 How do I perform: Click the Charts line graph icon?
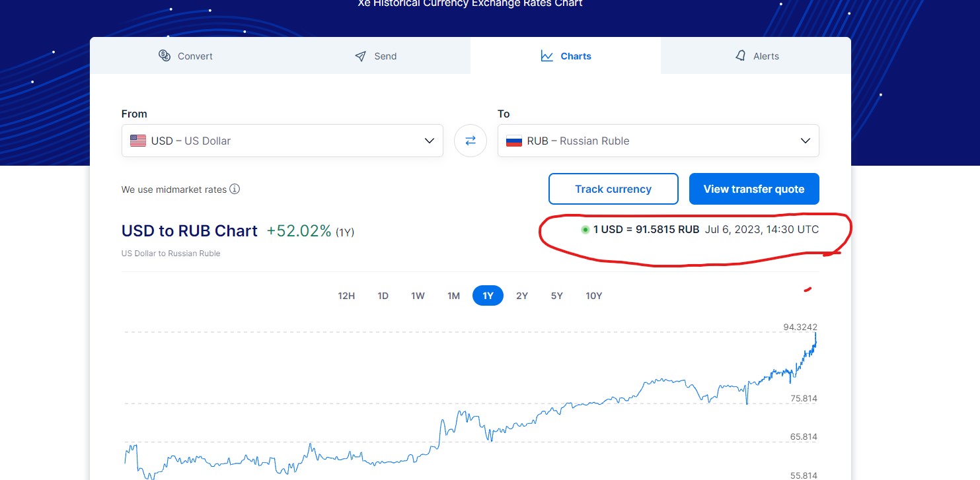click(x=547, y=56)
